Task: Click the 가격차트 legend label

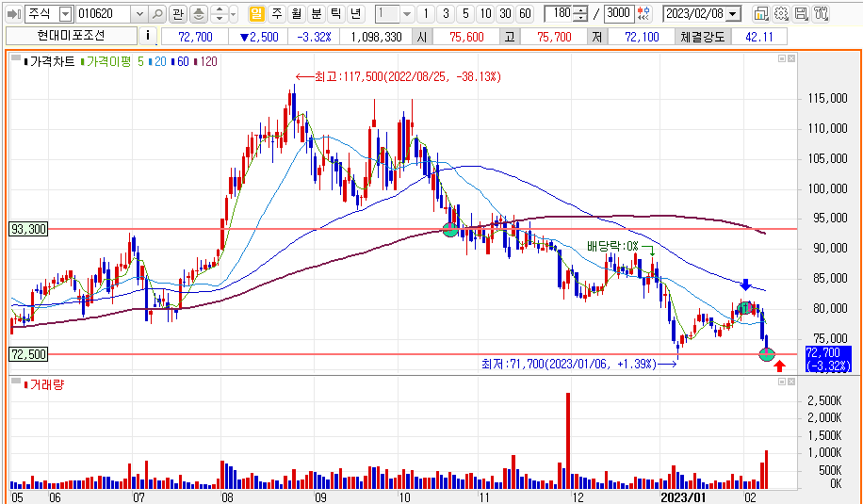Action: click(52, 61)
